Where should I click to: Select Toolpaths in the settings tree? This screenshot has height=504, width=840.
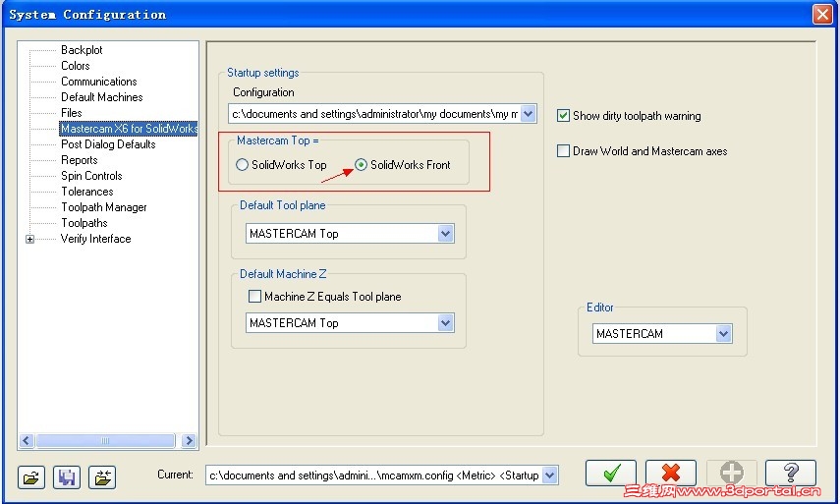[84, 223]
